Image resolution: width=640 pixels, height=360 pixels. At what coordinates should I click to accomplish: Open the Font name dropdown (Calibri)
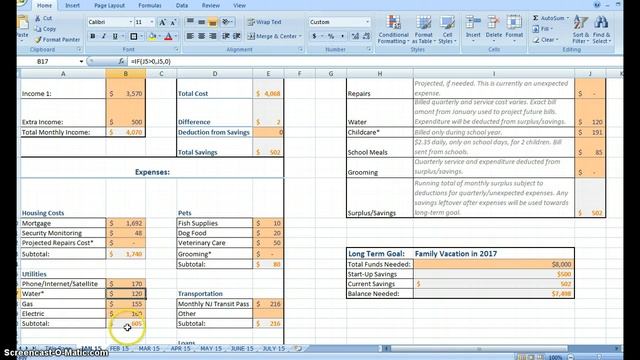click(131, 22)
